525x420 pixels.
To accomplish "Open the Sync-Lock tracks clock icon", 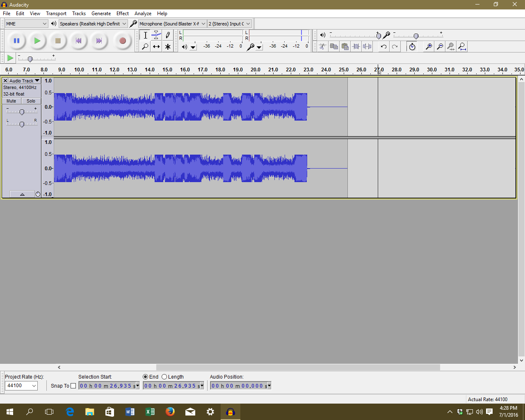I will 412,46.
